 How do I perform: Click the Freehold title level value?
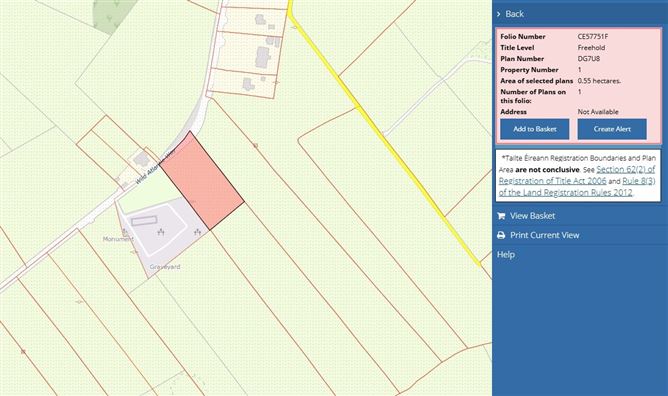tap(591, 48)
